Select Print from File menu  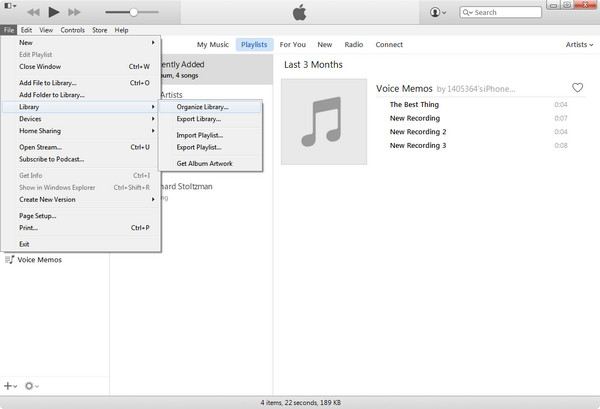(x=81, y=228)
